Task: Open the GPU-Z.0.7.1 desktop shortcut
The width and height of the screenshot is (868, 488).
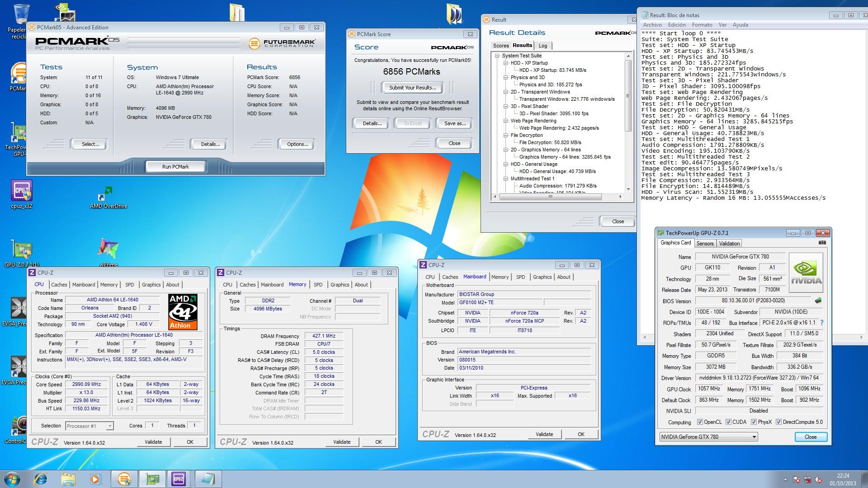Action: click(21, 253)
